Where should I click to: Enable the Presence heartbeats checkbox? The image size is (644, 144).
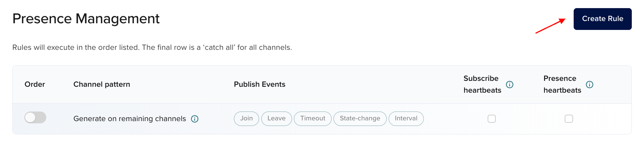click(569, 119)
